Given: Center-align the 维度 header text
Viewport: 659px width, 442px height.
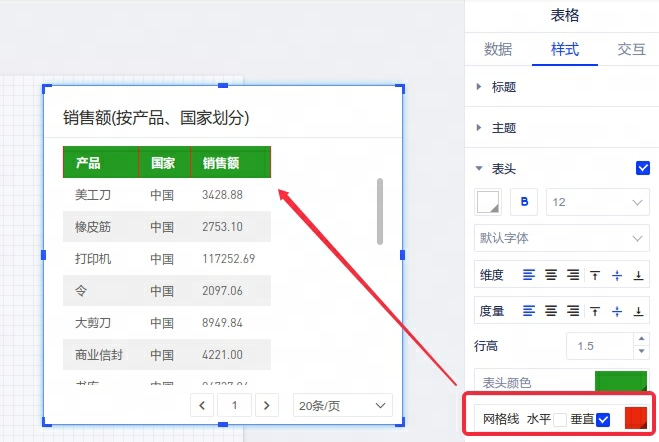Looking at the screenshot, I should [551, 275].
